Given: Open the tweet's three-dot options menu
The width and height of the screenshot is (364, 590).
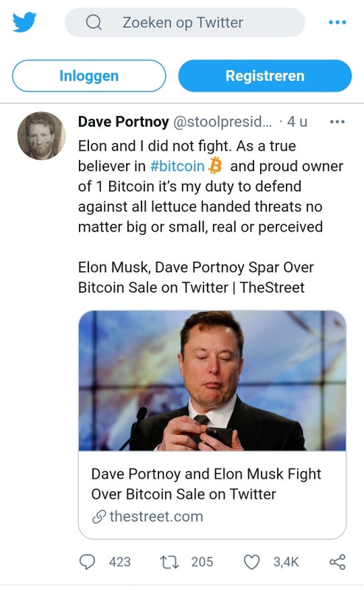Looking at the screenshot, I should (337, 122).
